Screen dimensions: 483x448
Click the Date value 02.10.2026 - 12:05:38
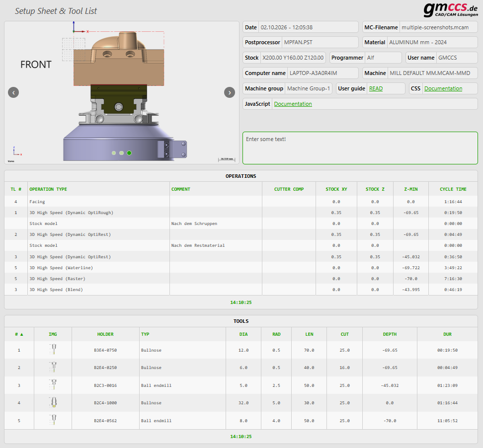click(287, 27)
